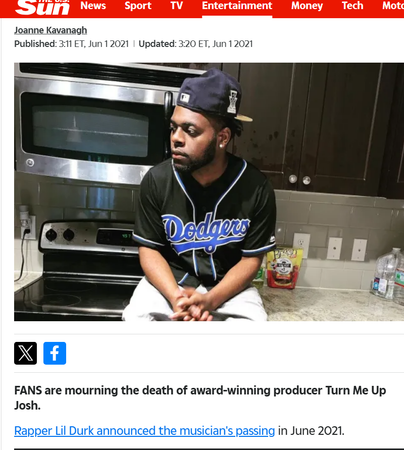Go to the Tech section
The height and width of the screenshot is (450, 404).
click(x=352, y=6)
